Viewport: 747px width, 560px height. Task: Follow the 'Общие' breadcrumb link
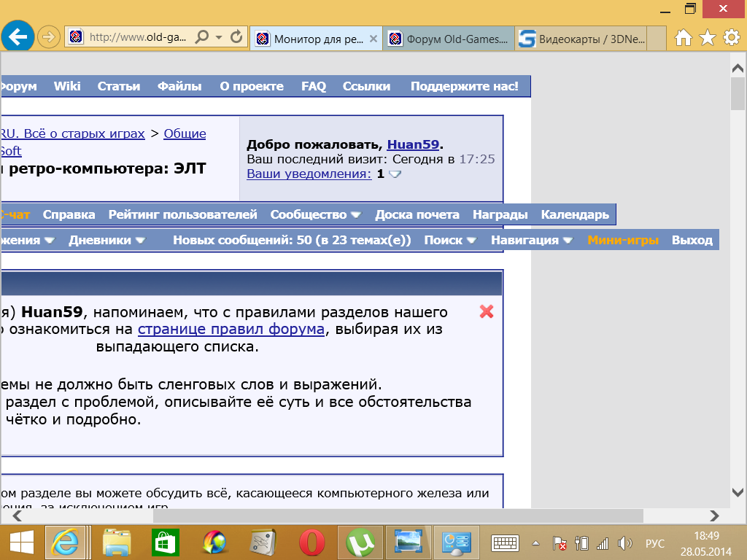click(x=185, y=133)
